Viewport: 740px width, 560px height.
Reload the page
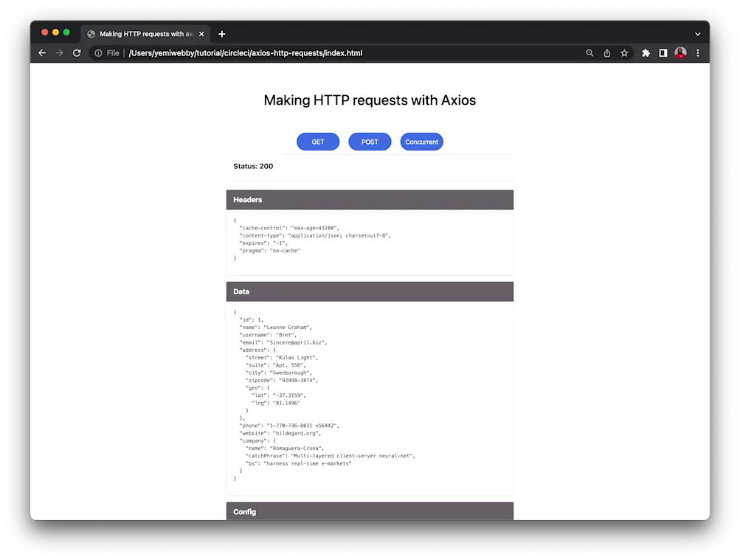click(77, 52)
